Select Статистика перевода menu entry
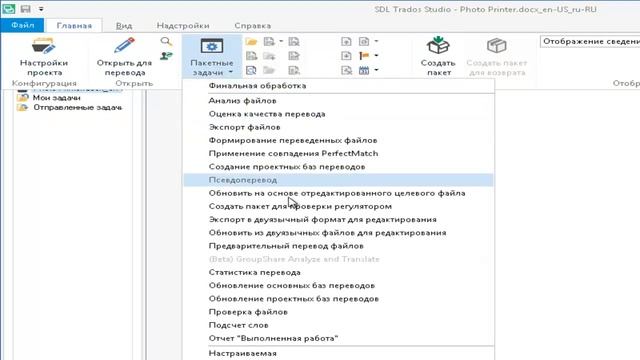The height and width of the screenshot is (360, 640). pyautogui.click(x=338, y=272)
